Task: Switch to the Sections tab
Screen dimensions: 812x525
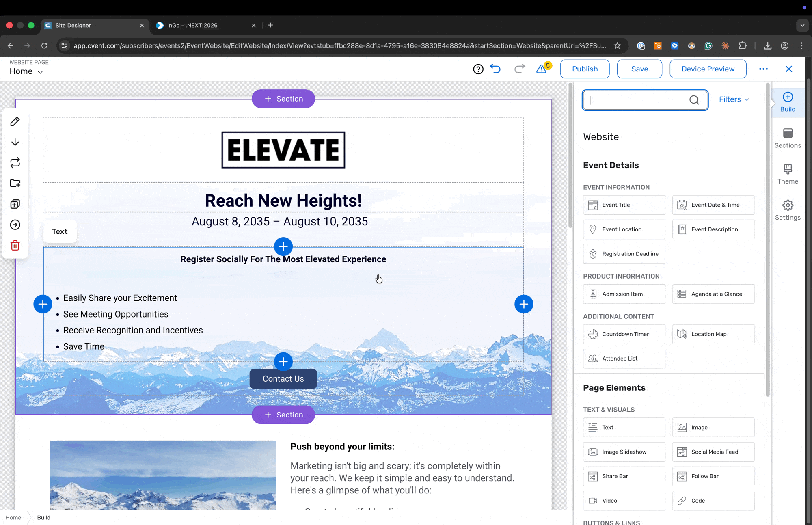Action: tap(787, 138)
